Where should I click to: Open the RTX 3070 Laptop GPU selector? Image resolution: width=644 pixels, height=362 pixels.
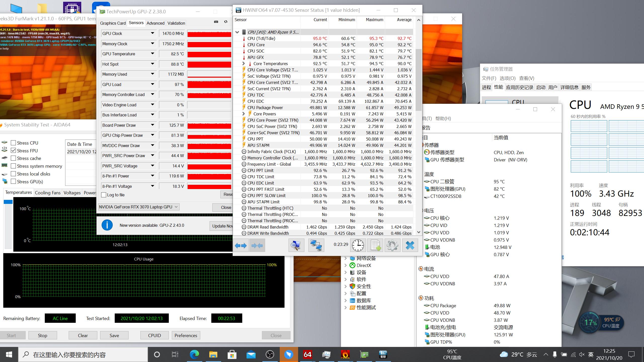(x=139, y=207)
